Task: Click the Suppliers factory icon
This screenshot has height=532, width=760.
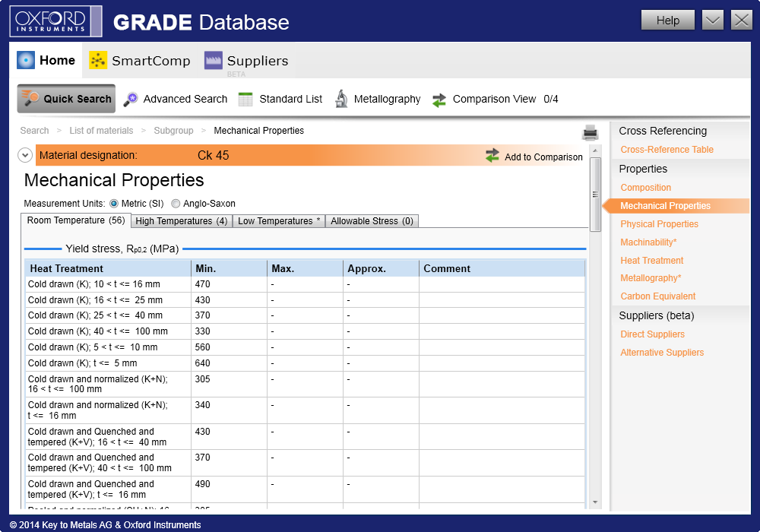Action: (214, 60)
